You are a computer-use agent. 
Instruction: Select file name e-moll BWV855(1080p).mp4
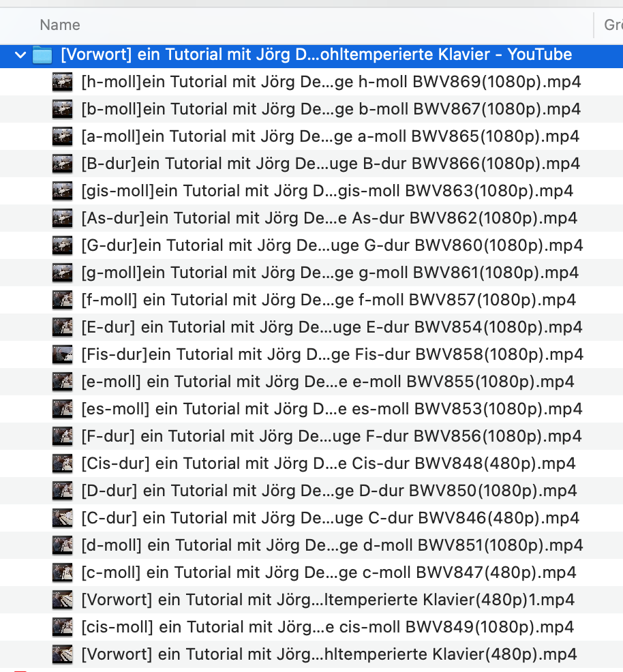click(x=328, y=382)
